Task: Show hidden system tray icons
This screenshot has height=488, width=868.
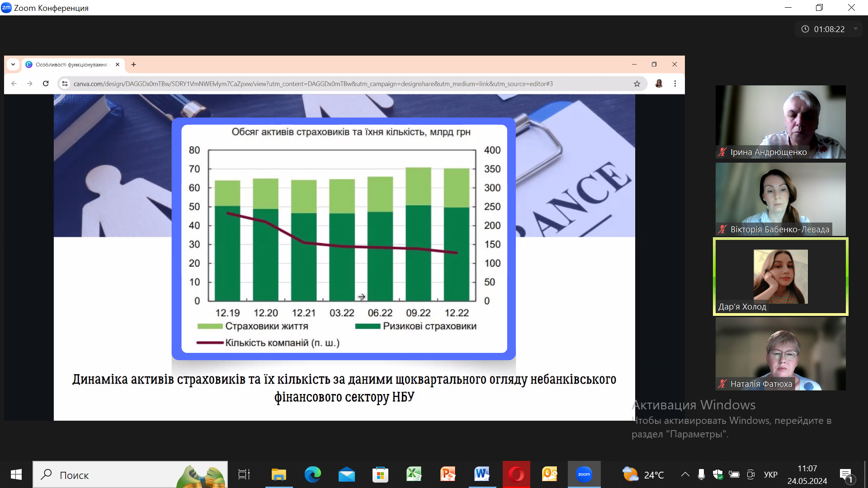Action: 685,474
